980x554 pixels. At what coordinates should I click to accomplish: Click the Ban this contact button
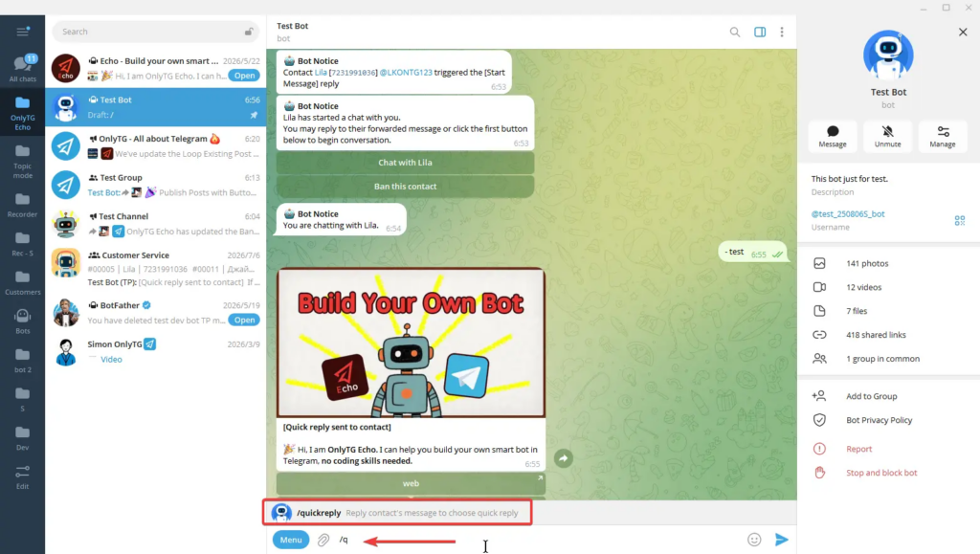tap(405, 187)
